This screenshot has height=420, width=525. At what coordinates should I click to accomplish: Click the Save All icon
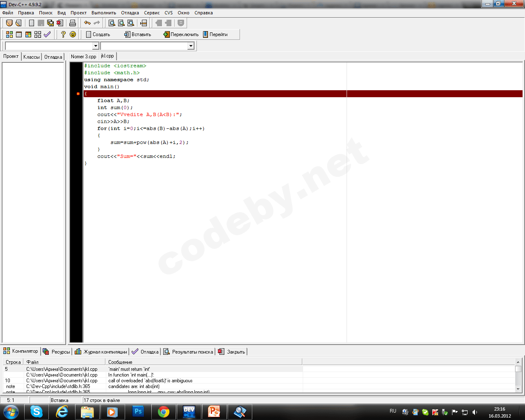(50, 23)
